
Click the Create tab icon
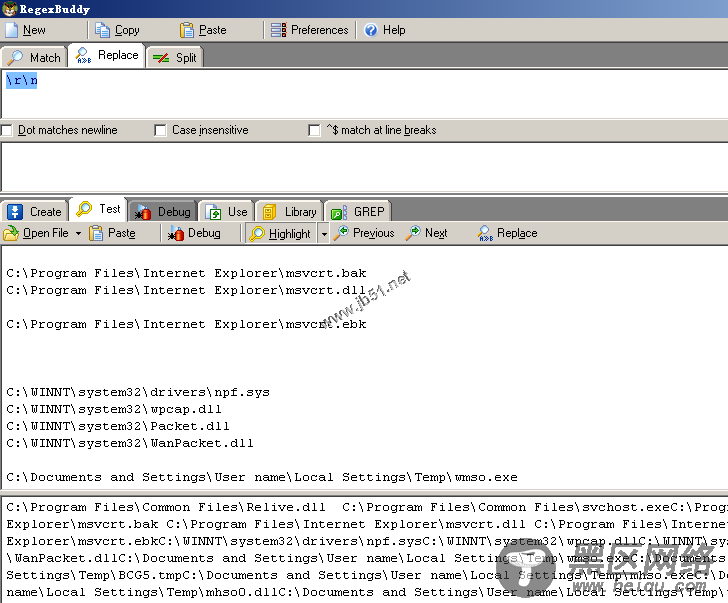15,212
